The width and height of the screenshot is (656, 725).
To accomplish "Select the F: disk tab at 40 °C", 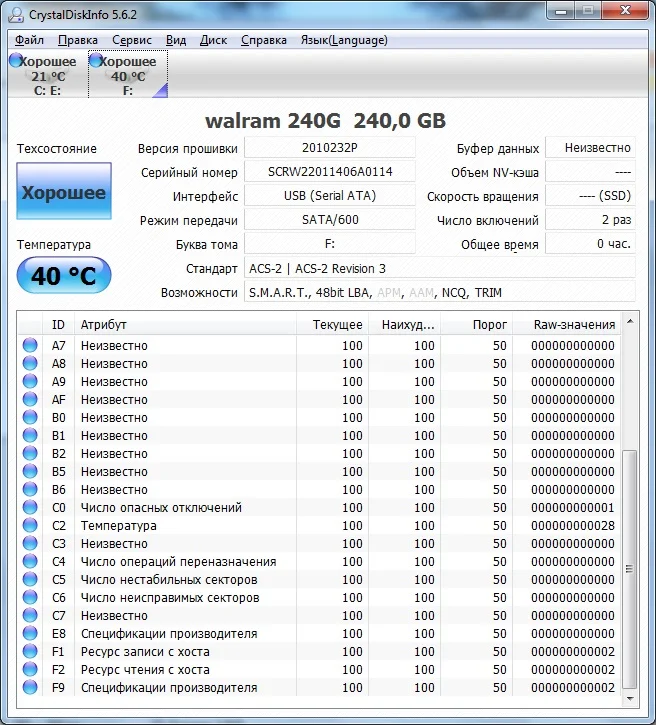I will (128, 74).
